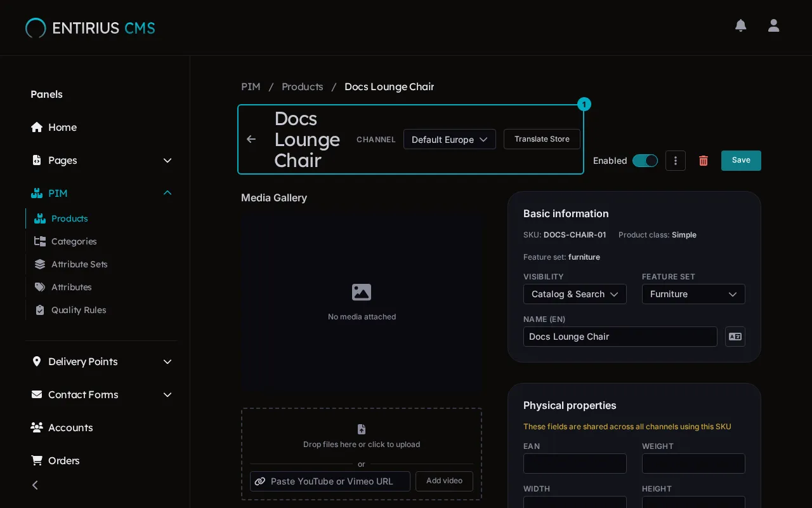The width and height of the screenshot is (812, 508).
Task: Open the three-dot more options menu
Action: 676,161
